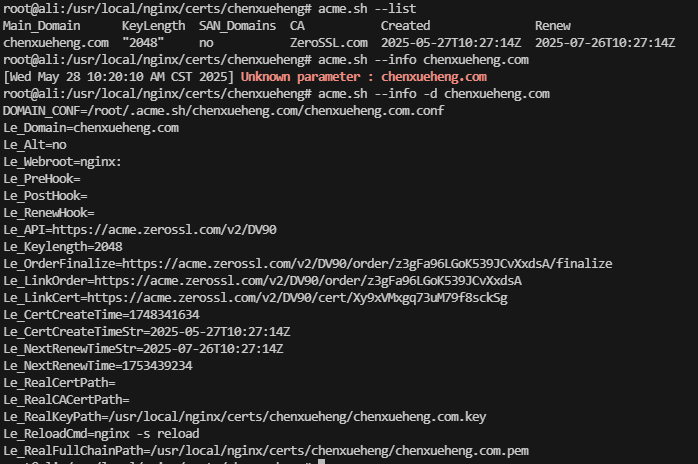Screen dimensions: 698x464
Task: Click the Le_CertCreateTime=1748341634 line
Action: pos(101,315)
